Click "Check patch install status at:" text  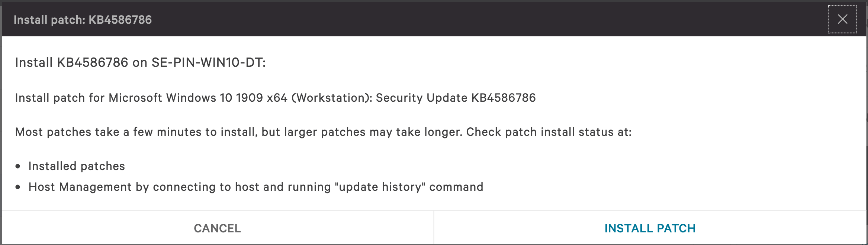(549, 132)
